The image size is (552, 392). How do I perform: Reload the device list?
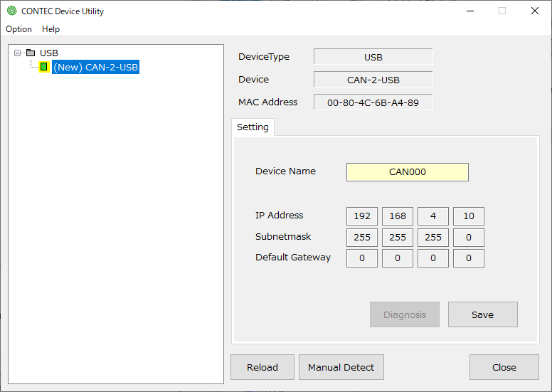click(x=262, y=367)
